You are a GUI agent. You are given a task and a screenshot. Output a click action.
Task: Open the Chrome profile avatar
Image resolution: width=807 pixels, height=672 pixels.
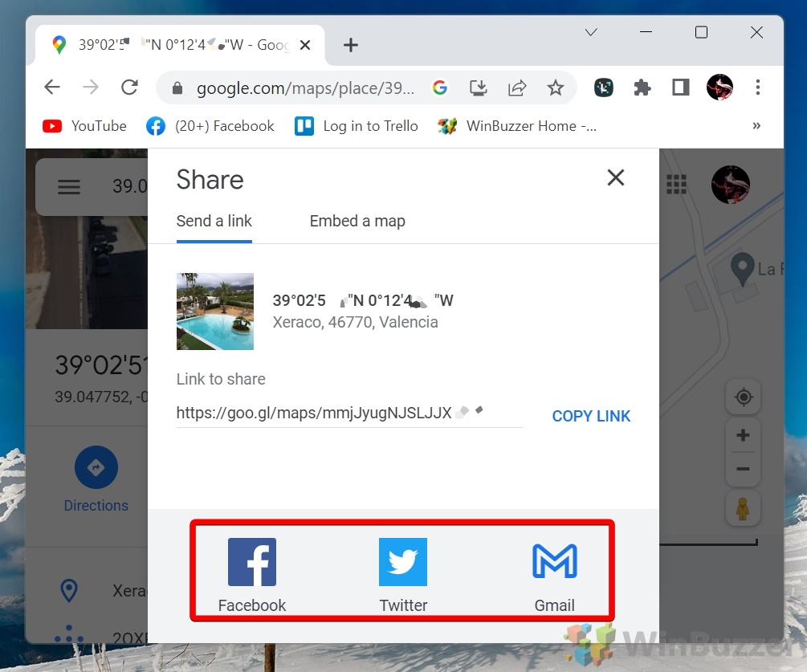point(719,87)
